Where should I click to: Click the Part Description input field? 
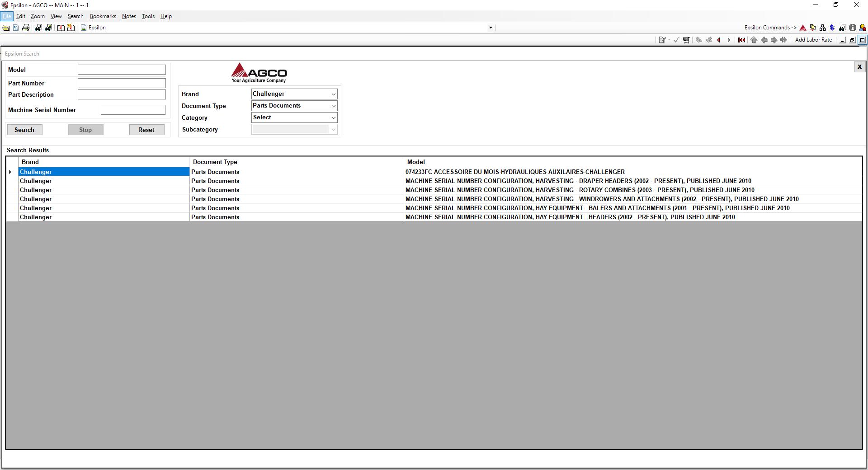click(122, 94)
